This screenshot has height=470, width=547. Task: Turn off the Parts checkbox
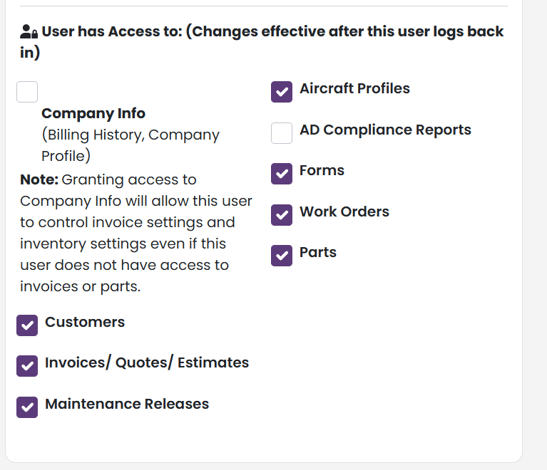(x=282, y=256)
